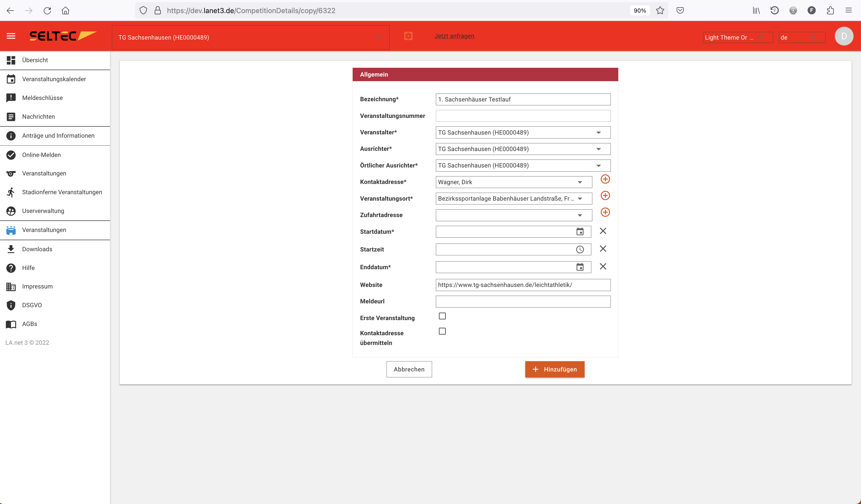
Task: Clear the Startdatum field with X
Action: coord(603,231)
